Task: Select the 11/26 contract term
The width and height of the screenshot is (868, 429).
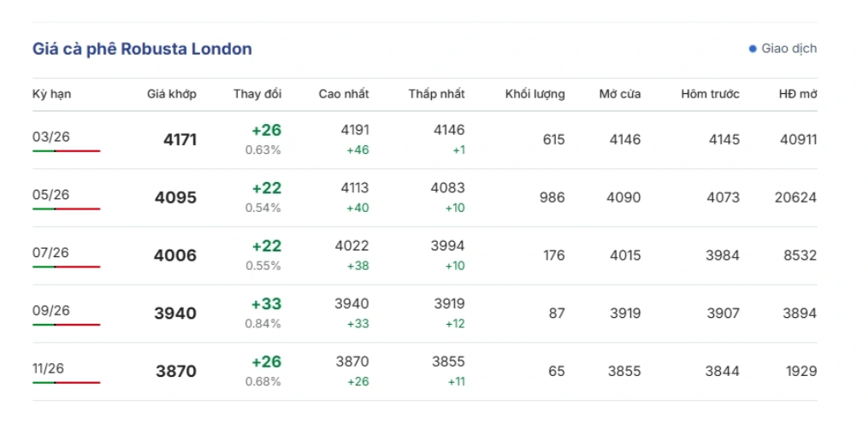Action: [x=50, y=369]
